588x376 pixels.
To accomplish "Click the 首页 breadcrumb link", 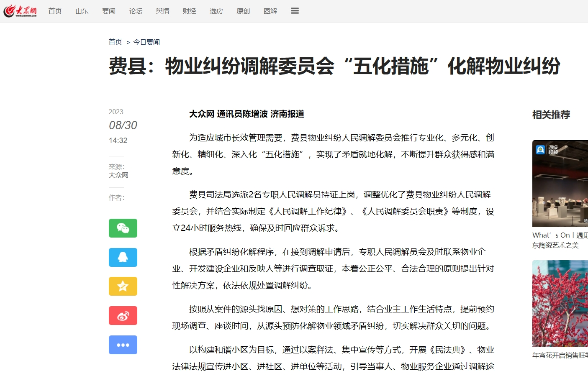I will (x=115, y=42).
